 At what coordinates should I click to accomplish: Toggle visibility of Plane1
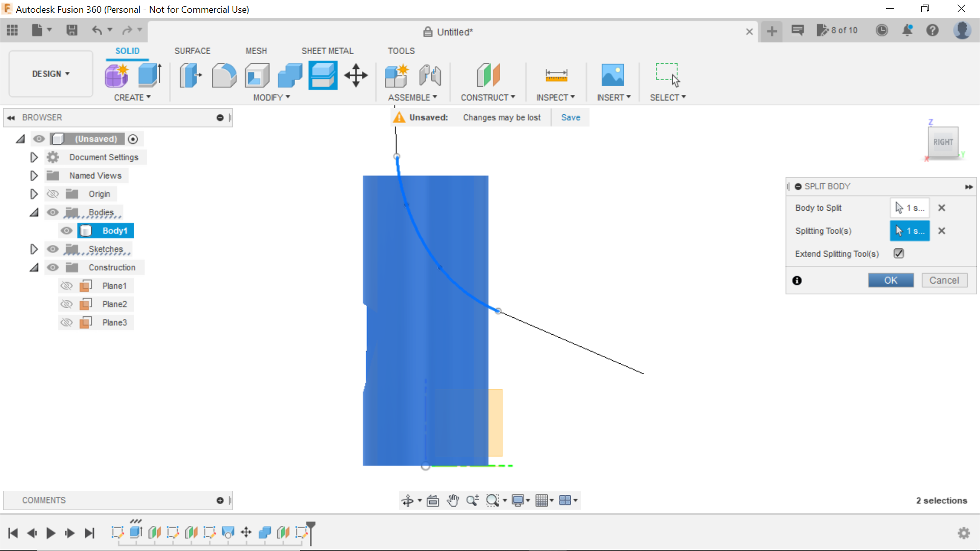(x=67, y=285)
